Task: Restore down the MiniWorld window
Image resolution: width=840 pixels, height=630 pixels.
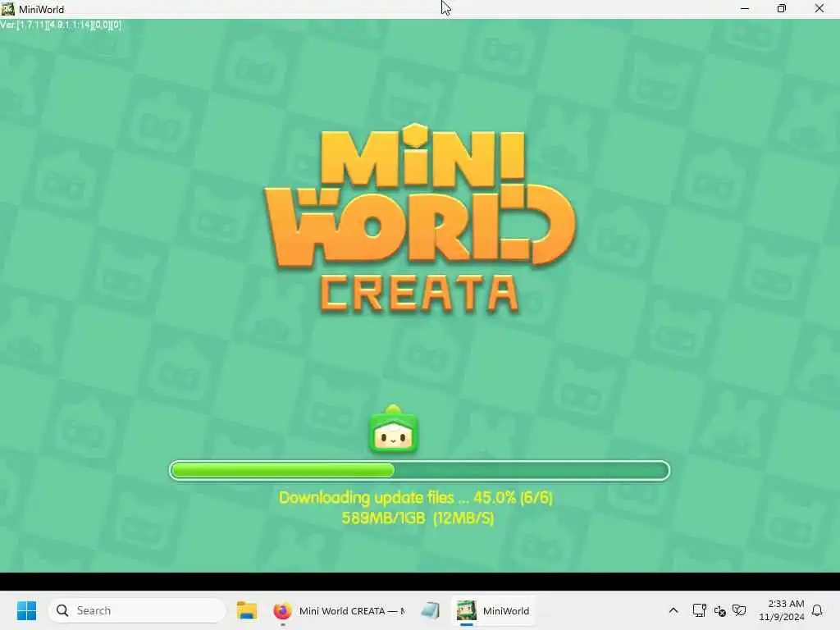Action: click(782, 9)
